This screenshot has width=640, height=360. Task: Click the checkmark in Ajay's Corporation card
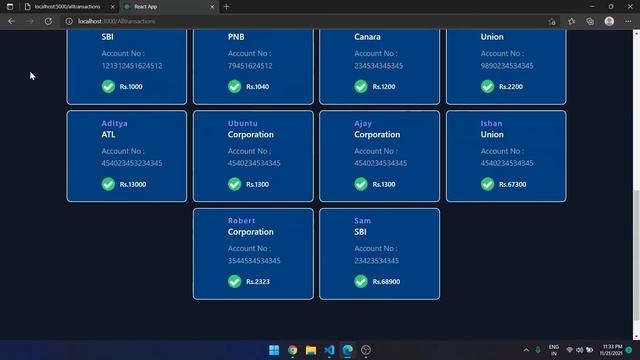[x=361, y=184]
